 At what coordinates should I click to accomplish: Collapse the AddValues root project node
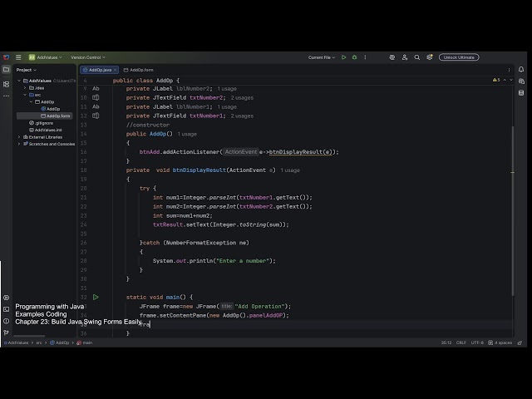[x=19, y=81]
